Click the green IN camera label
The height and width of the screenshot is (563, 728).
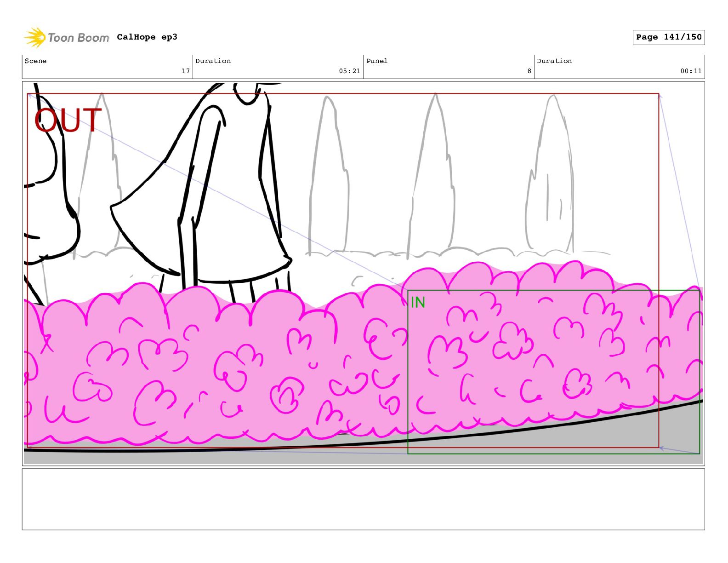(418, 303)
